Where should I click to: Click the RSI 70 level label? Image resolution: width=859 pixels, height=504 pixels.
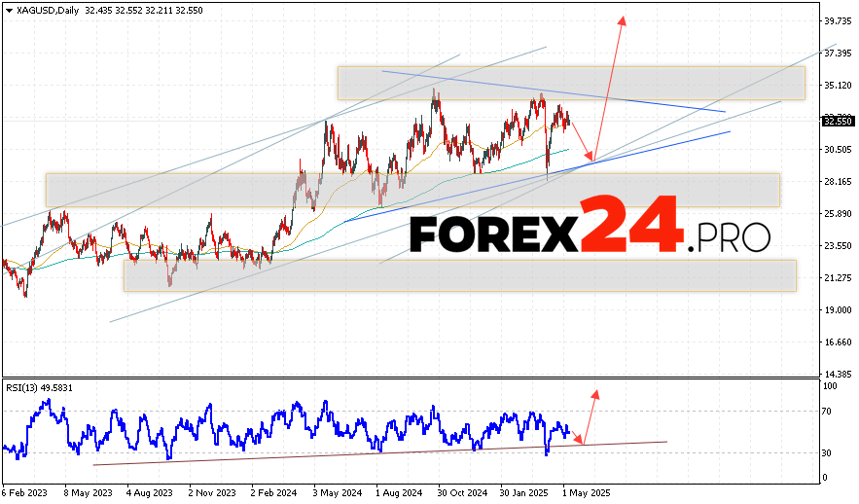coord(828,412)
